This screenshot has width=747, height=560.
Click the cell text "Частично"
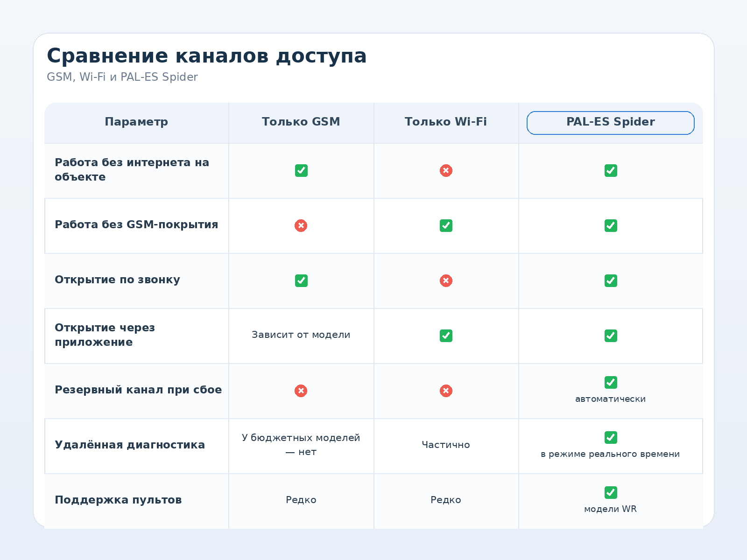(446, 445)
